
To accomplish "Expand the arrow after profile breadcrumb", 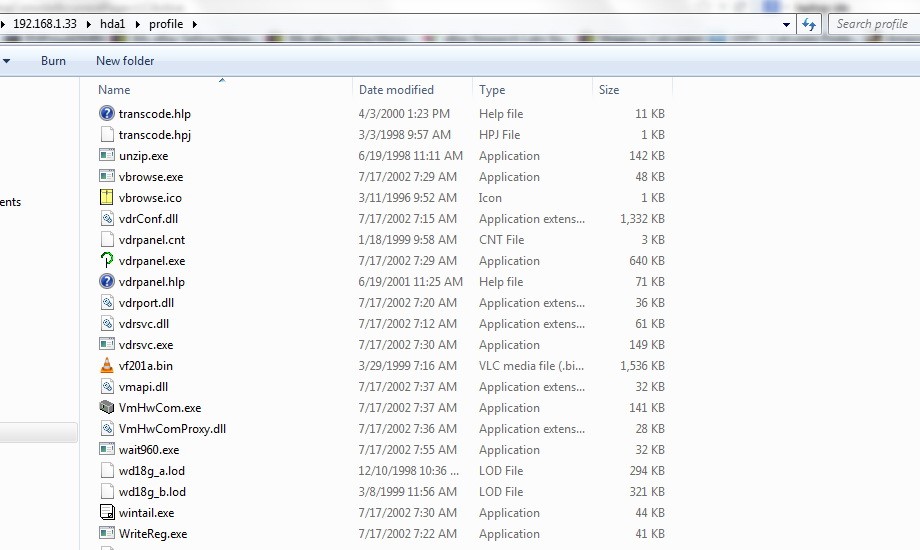I will (193, 24).
